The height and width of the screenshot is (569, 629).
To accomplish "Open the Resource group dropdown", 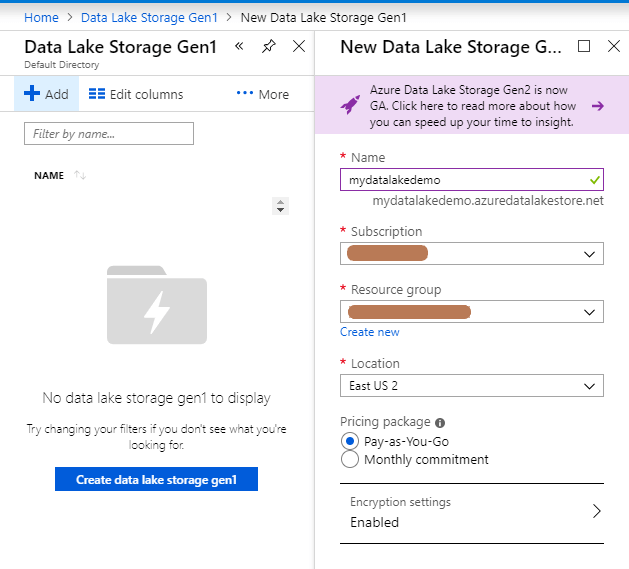I will (x=472, y=311).
